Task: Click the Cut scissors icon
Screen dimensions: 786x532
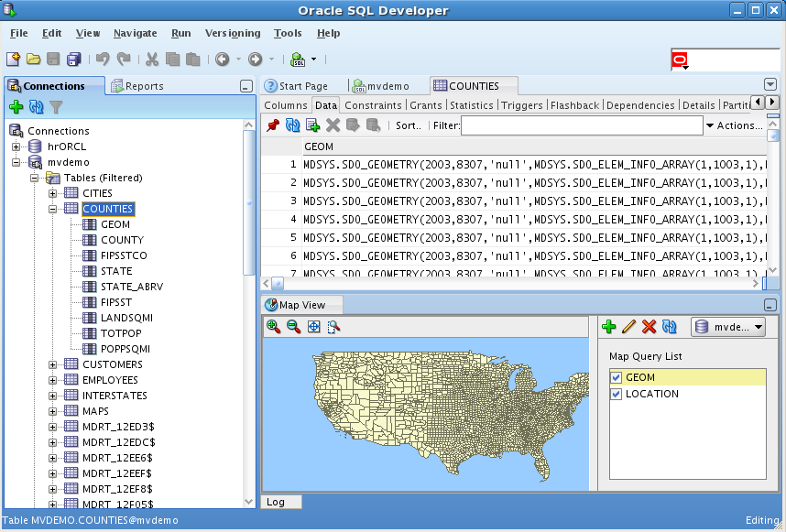Action: 152,60
